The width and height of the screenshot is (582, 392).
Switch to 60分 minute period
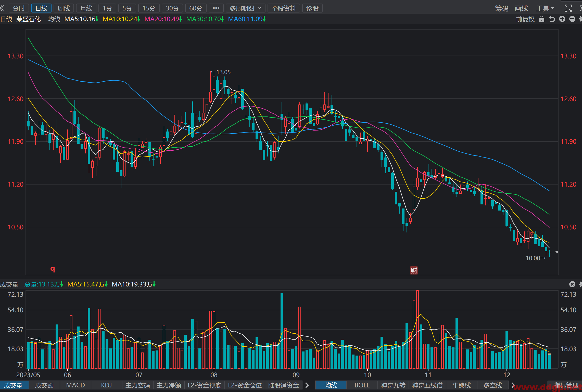pyautogui.click(x=196, y=8)
